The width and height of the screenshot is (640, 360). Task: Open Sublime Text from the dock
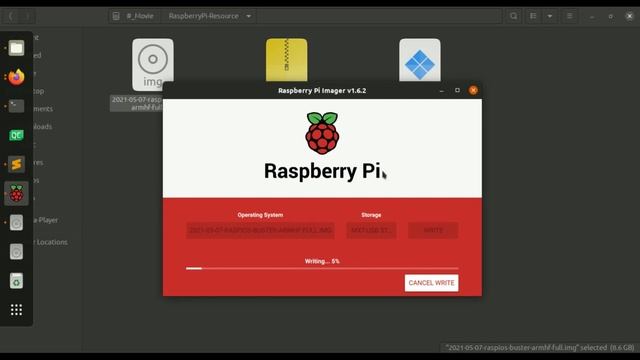[16, 164]
